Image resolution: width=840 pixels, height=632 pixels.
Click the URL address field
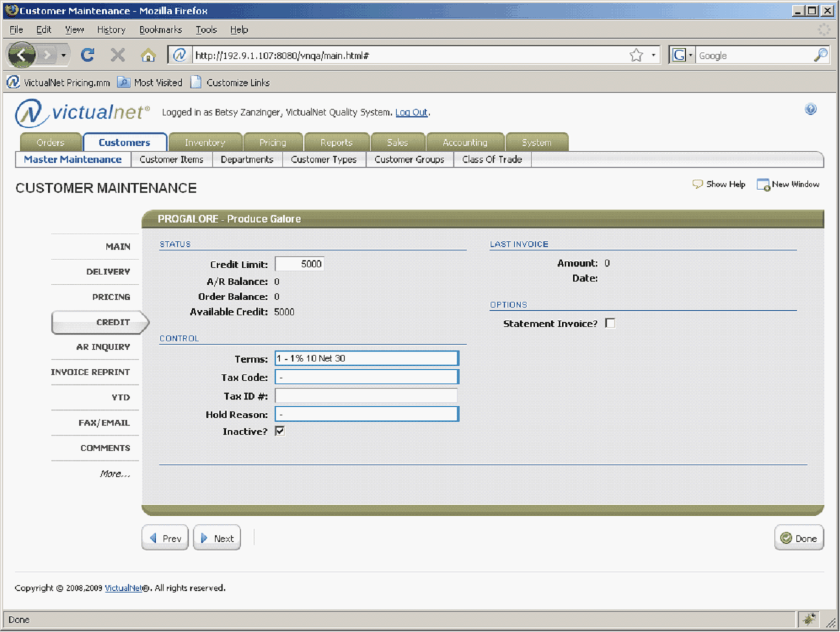[x=409, y=56]
